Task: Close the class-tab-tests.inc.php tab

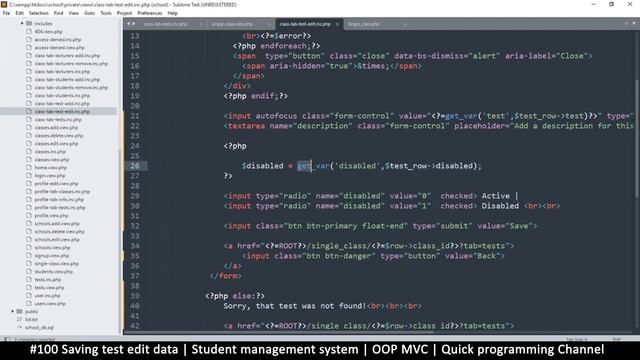Action: tap(201, 24)
